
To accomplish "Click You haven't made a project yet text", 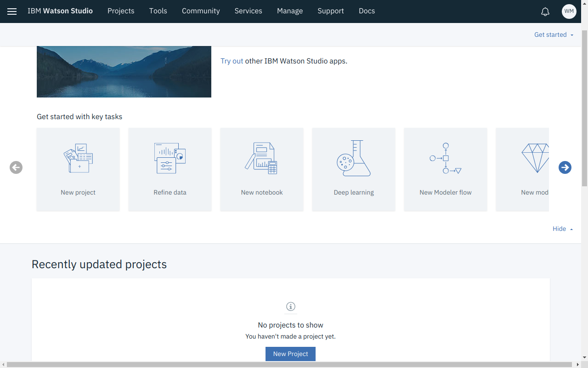I will 290,336.
